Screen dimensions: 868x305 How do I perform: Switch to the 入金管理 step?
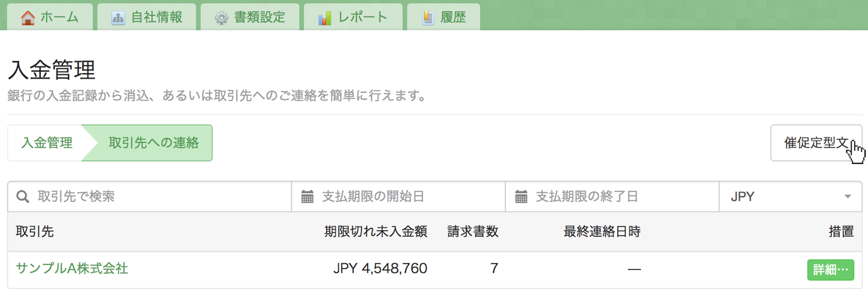point(47,143)
